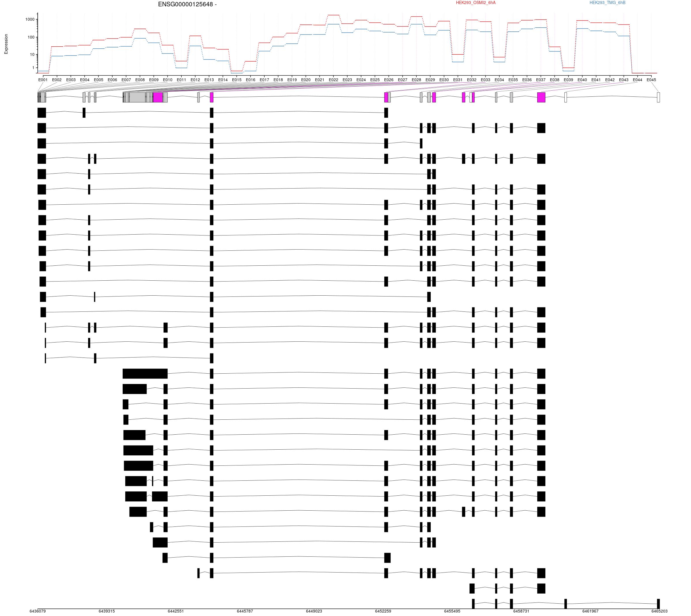This screenshot has width=691, height=616.
Task: Click exon label E004
Action: click(x=85, y=80)
